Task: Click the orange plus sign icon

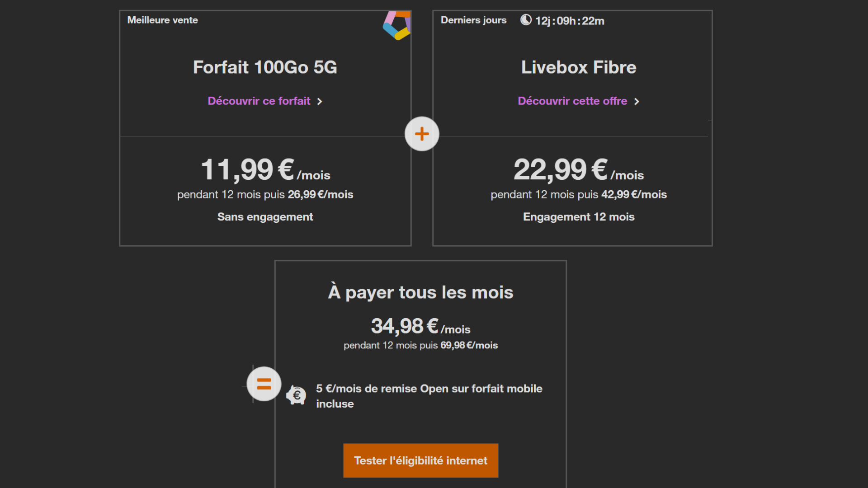Action: click(x=422, y=134)
